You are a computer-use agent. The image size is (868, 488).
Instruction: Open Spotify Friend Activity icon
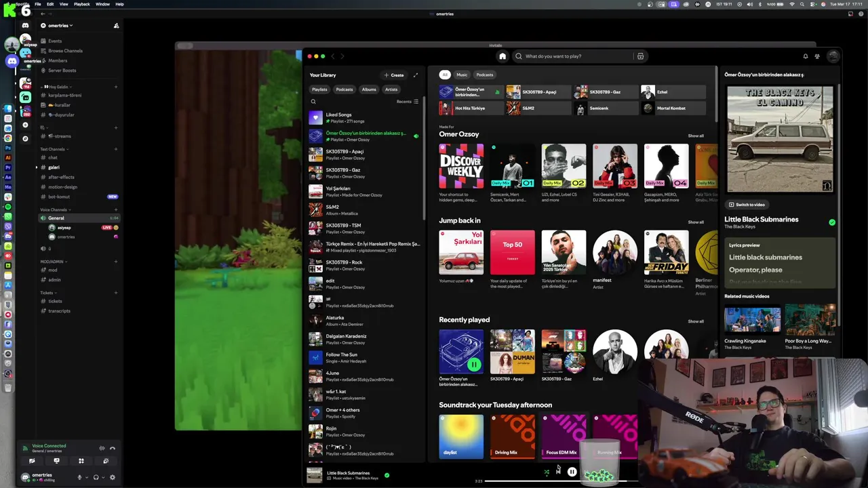coord(817,56)
